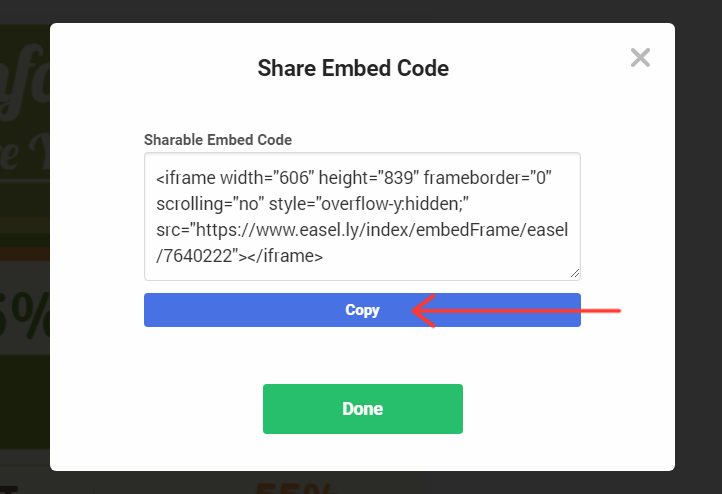This screenshot has width=722, height=494.
Task: Click the word Copy on blue button
Action: (362, 310)
